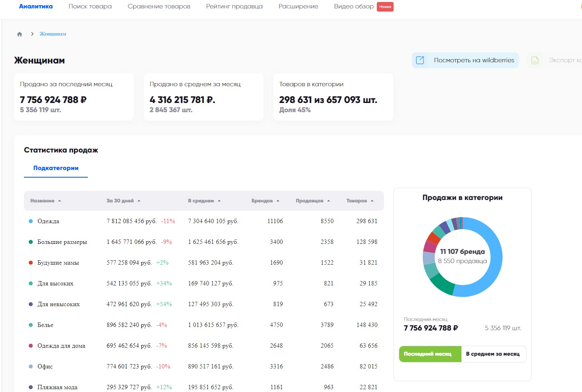The width and height of the screenshot is (582, 392).
Task: Sort table by Товаров arrow
Action: click(x=372, y=201)
